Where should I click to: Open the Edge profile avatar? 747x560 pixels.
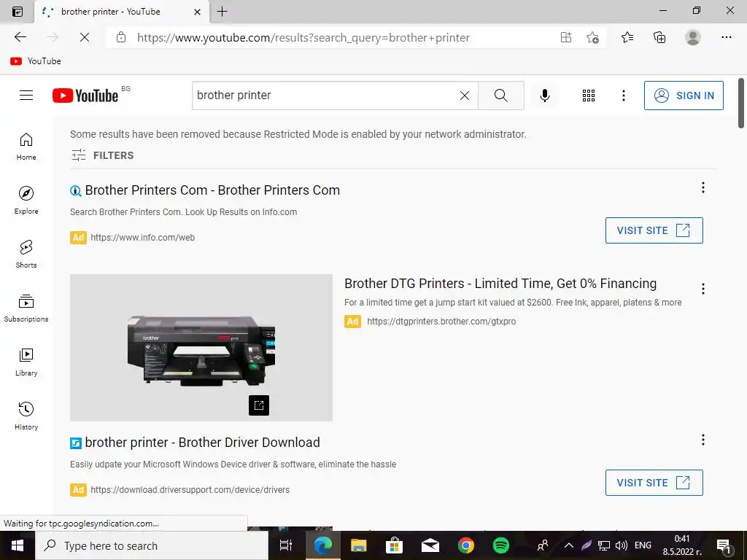[693, 37]
